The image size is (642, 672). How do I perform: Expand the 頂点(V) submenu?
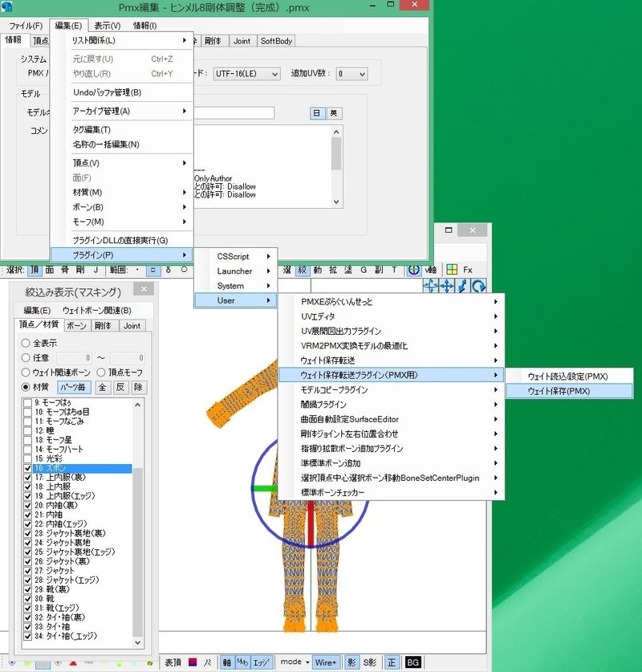tap(122, 163)
